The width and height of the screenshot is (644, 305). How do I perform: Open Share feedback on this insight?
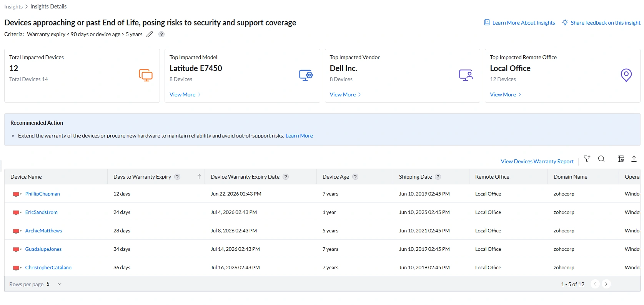(x=606, y=23)
